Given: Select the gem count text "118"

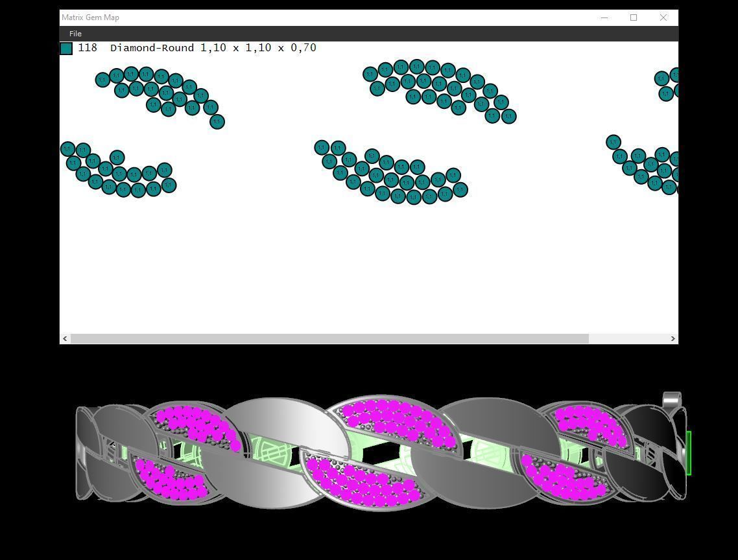Looking at the screenshot, I should pyautogui.click(x=88, y=47).
